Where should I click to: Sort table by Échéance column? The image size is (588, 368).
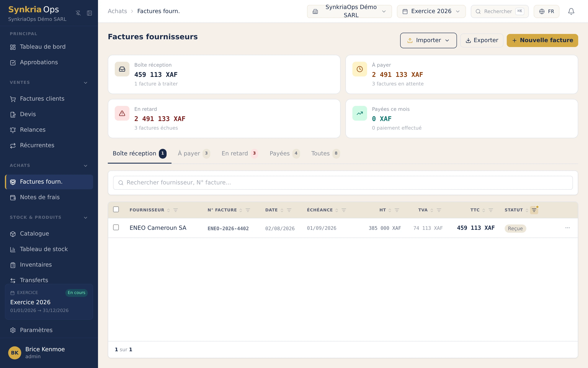[336, 210]
